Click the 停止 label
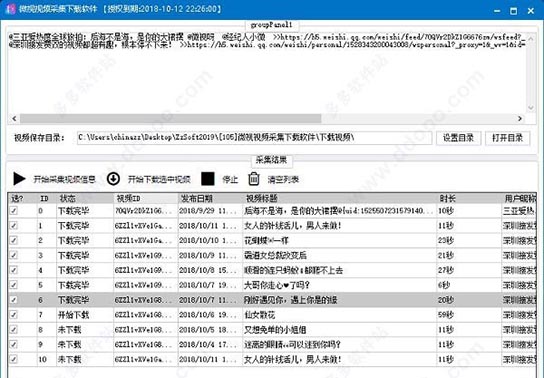The image size is (544, 378). click(x=230, y=180)
